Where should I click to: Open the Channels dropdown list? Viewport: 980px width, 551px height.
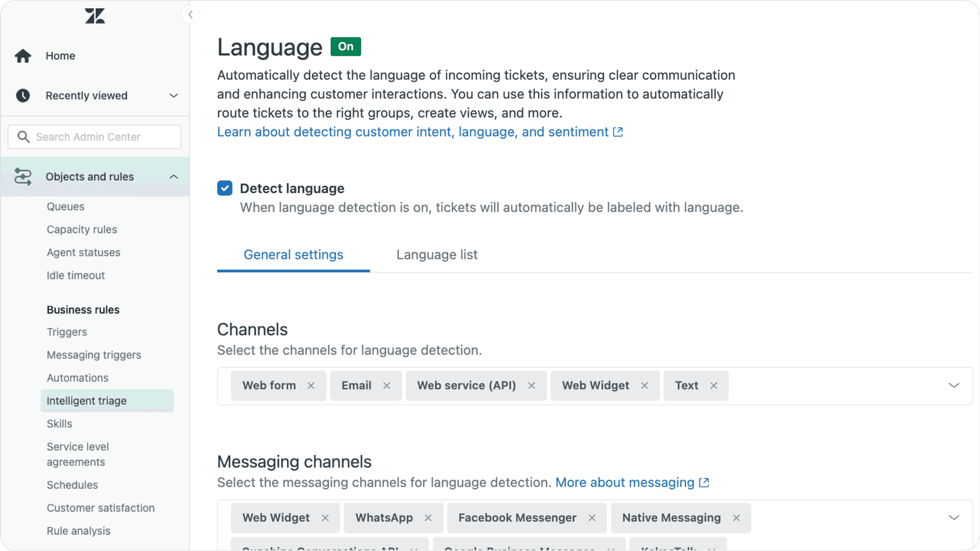coord(954,386)
